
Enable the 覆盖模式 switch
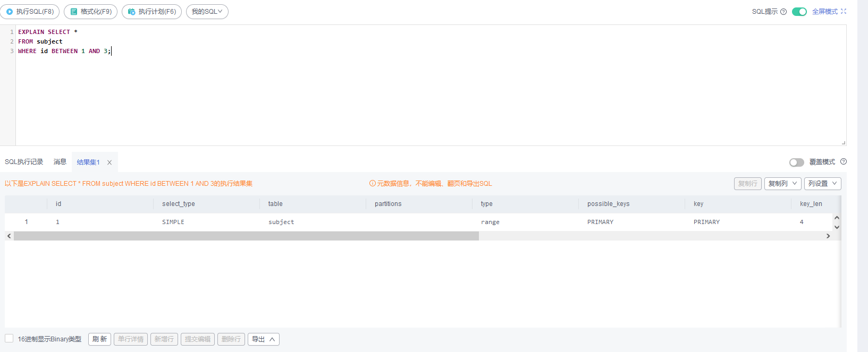(x=797, y=162)
